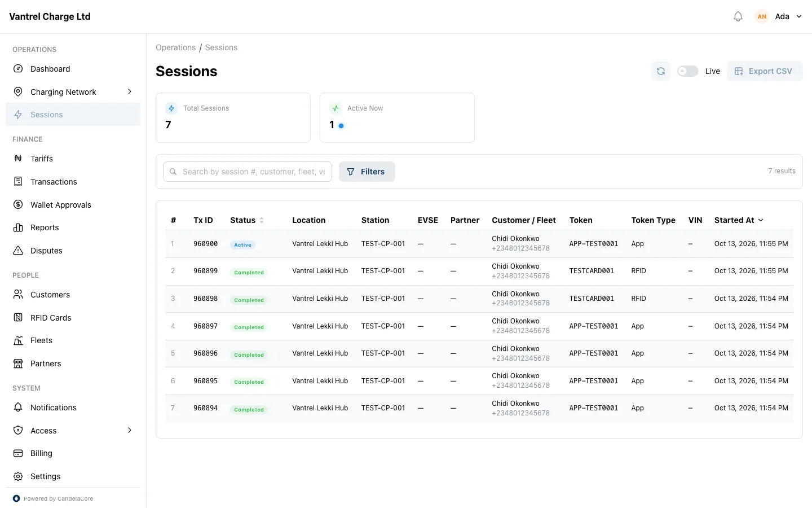Click the Settings gear icon
Screen dimensions: 812x508
click(x=18, y=476)
